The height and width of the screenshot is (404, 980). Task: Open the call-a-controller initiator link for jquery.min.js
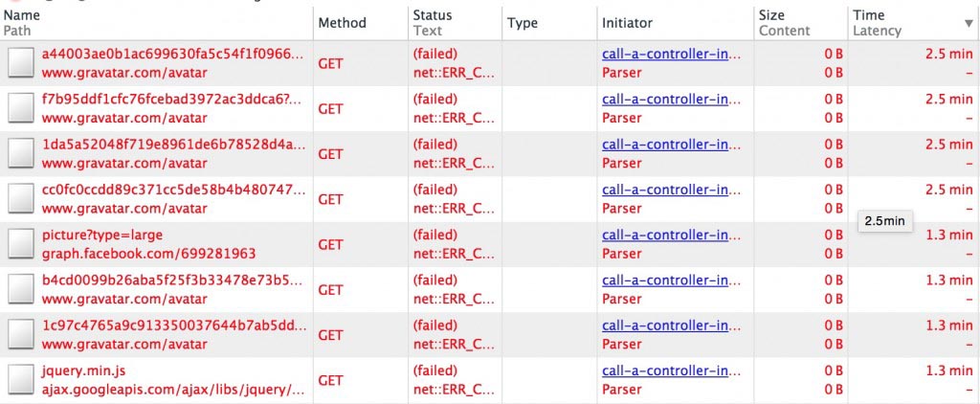[x=671, y=371]
